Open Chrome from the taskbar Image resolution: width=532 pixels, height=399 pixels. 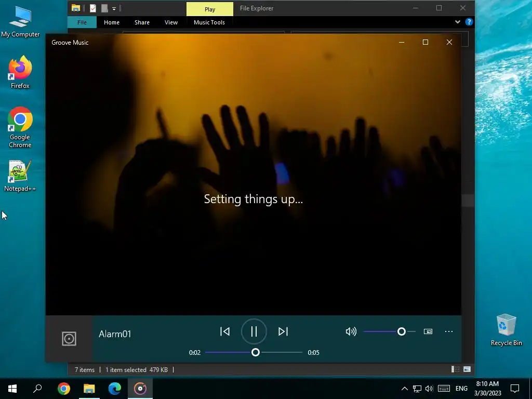tap(64, 388)
